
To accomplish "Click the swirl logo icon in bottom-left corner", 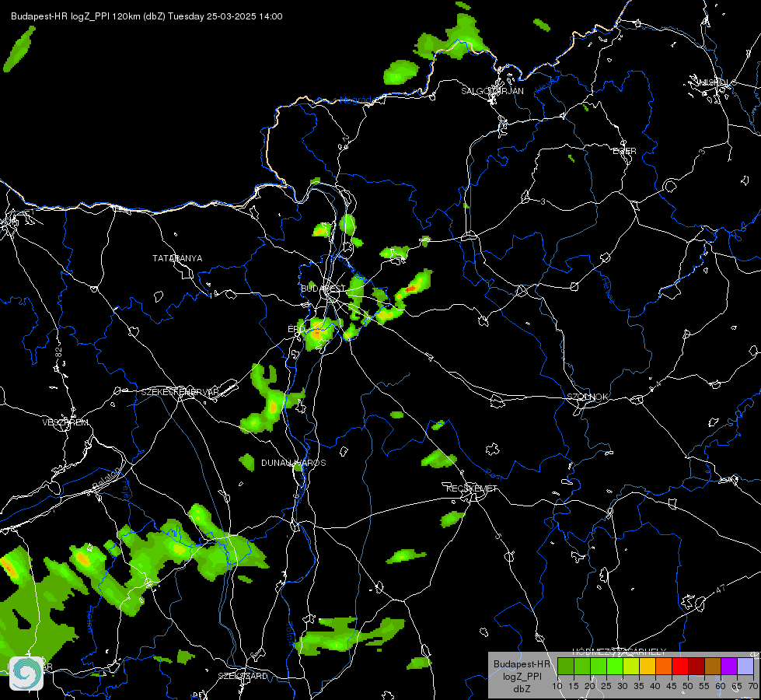I will (26, 674).
